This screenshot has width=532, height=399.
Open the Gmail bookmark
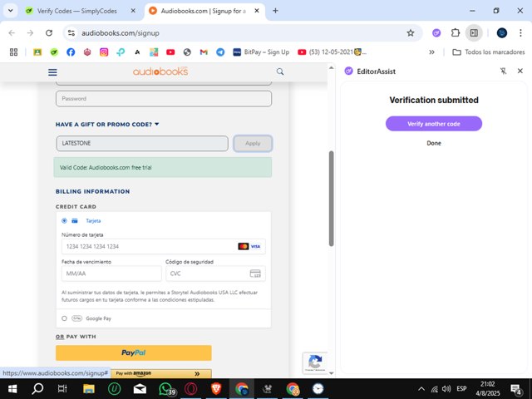[204, 52]
